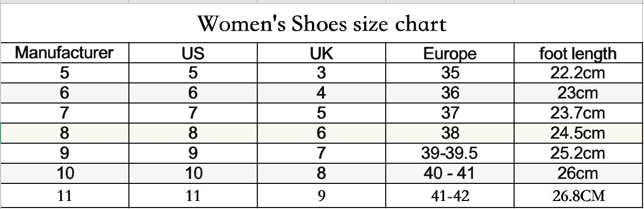Select the Europe size 36 cell
Screen dimensions: 644x209
click(450, 93)
